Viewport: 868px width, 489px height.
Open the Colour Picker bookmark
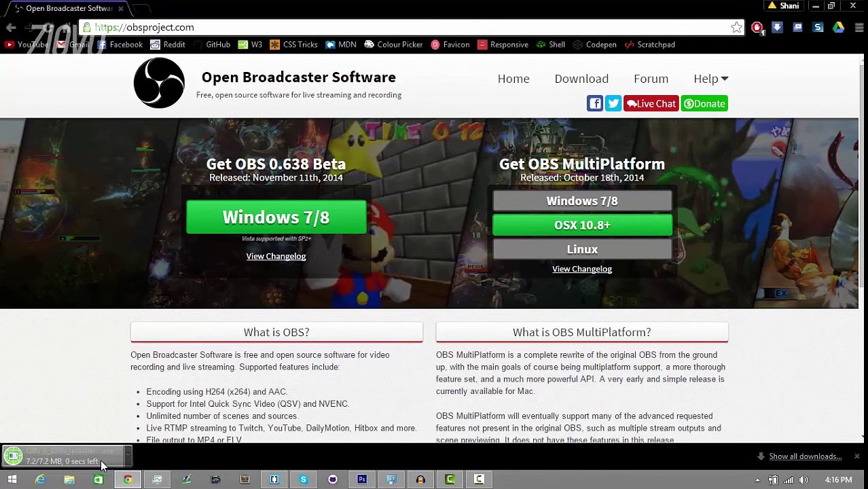(393, 44)
